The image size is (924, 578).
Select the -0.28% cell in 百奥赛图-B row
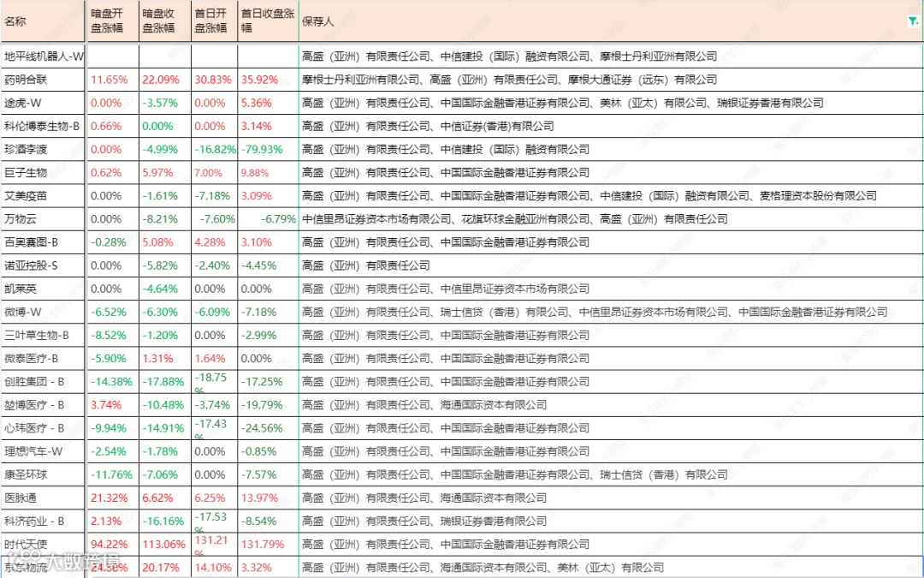113,242
